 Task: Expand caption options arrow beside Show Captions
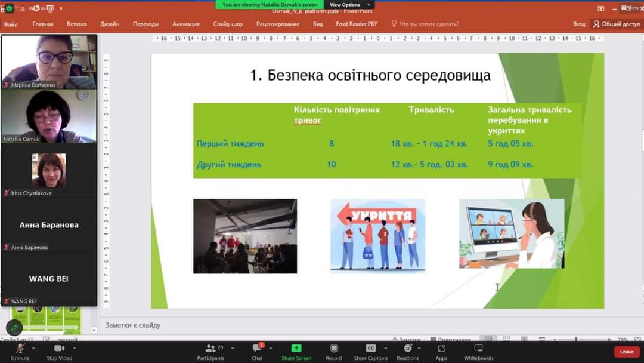385,348
